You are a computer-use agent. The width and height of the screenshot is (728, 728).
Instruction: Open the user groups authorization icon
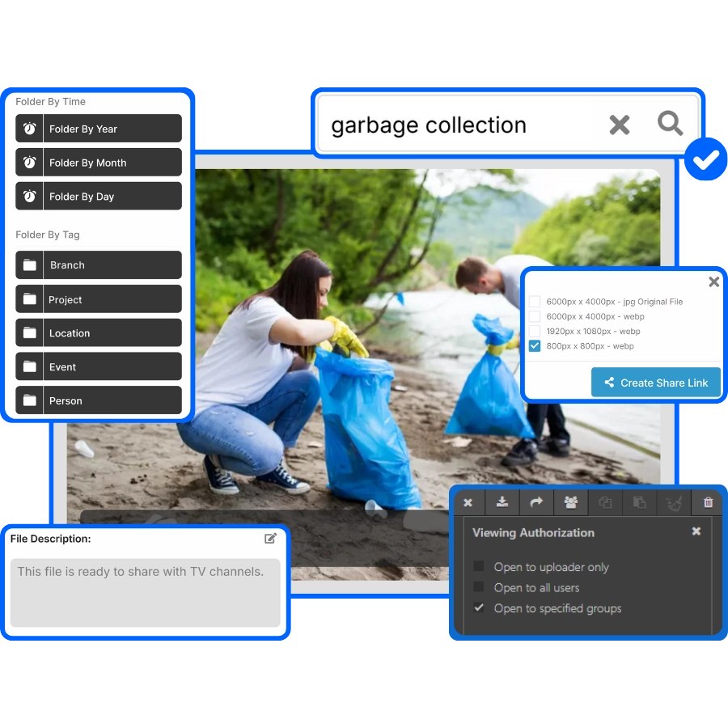click(571, 502)
